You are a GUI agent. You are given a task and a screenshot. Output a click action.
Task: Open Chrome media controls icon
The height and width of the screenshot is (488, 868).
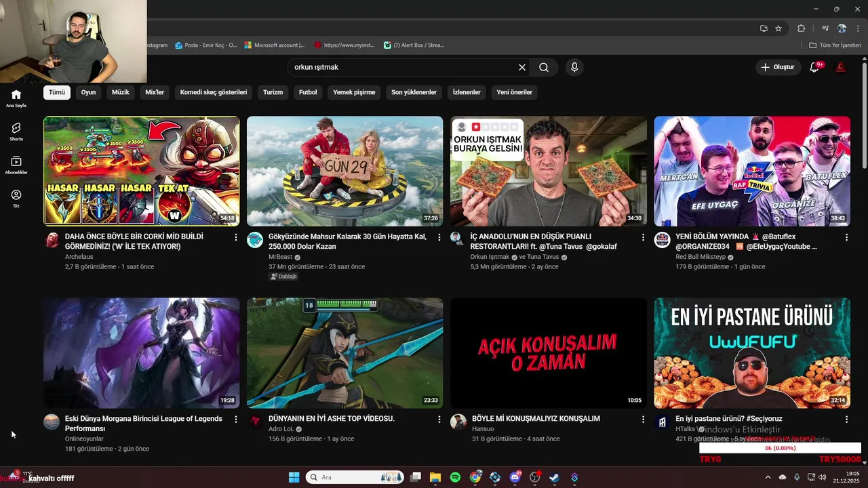click(x=825, y=28)
